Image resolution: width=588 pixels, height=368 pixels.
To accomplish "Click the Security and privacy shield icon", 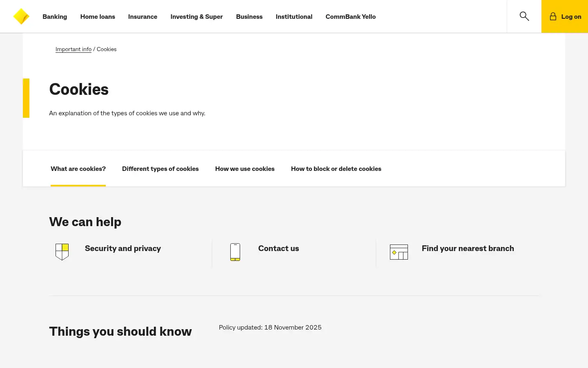I will [x=62, y=252].
